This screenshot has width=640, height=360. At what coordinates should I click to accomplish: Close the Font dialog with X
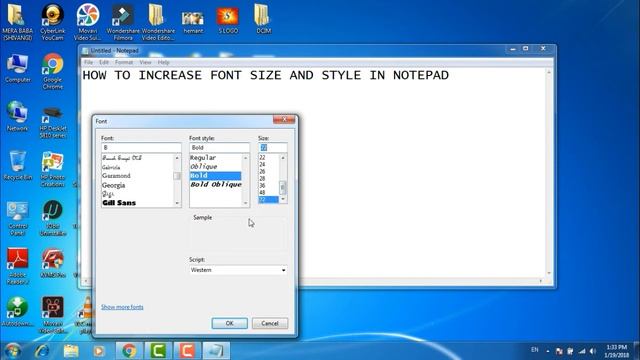(x=284, y=119)
